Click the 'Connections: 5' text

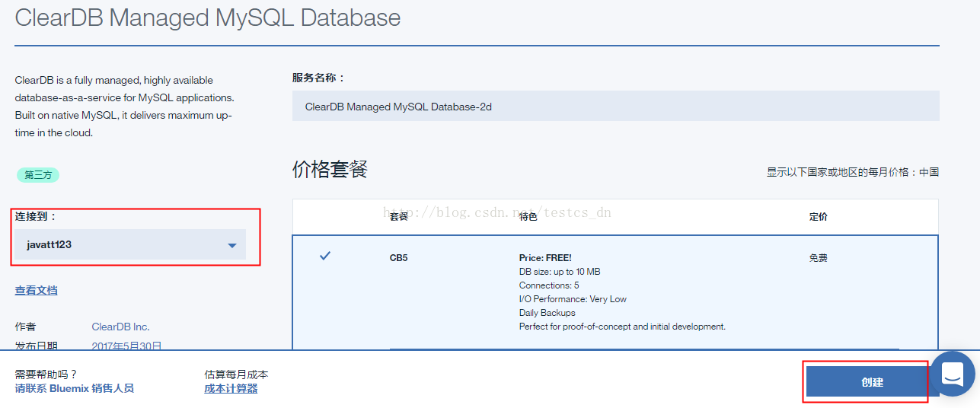[549, 285]
